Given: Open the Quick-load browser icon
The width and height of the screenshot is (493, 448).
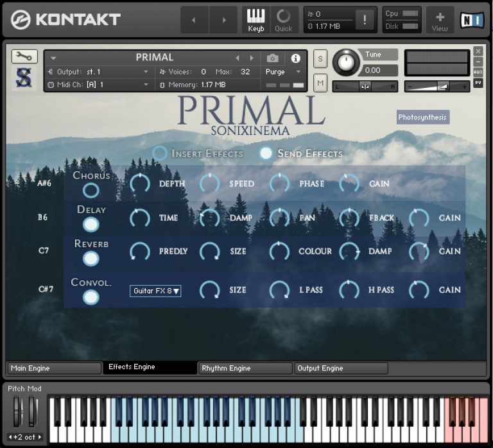Looking at the screenshot, I should [x=283, y=20].
